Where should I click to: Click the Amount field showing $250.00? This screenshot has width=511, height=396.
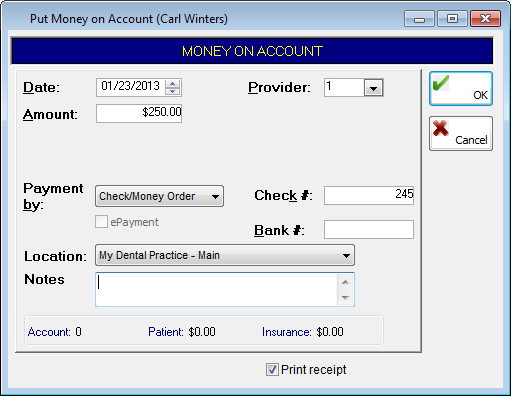(x=139, y=113)
